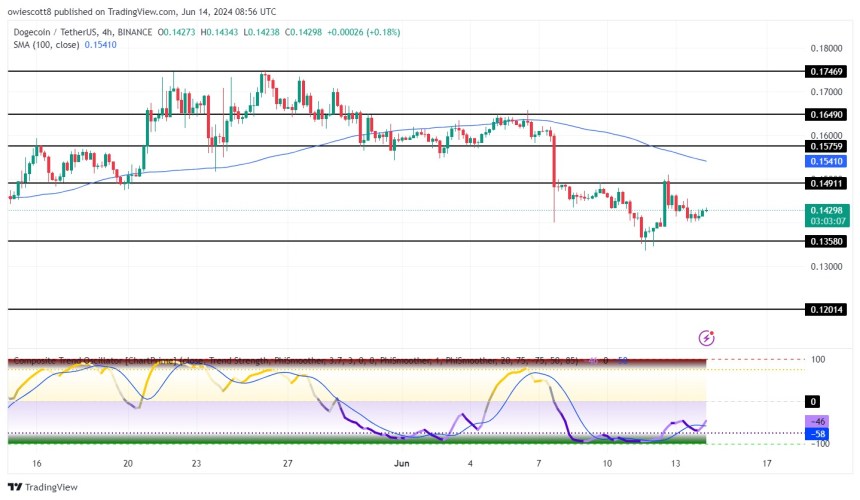Click the blue -58 oscillator value tag

tap(817, 434)
